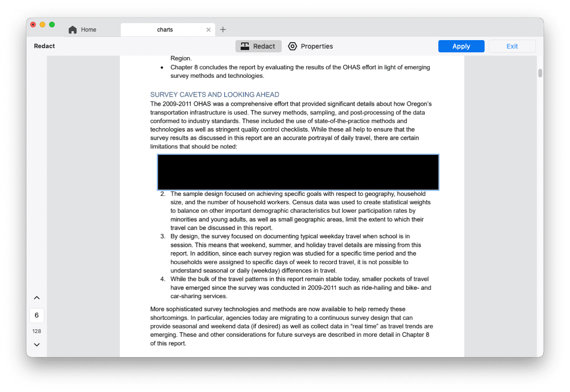Click the green zoom traffic light button
The height and width of the screenshot is (392, 570).
[x=52, y=24]
